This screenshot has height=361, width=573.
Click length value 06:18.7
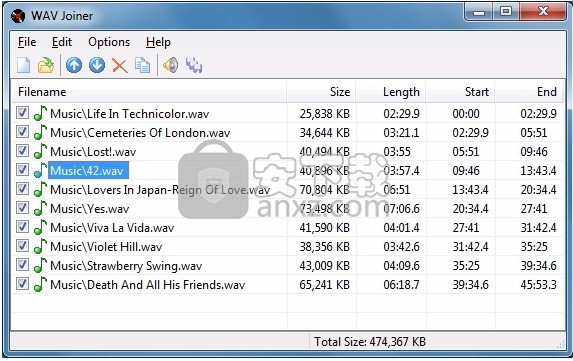401,285
